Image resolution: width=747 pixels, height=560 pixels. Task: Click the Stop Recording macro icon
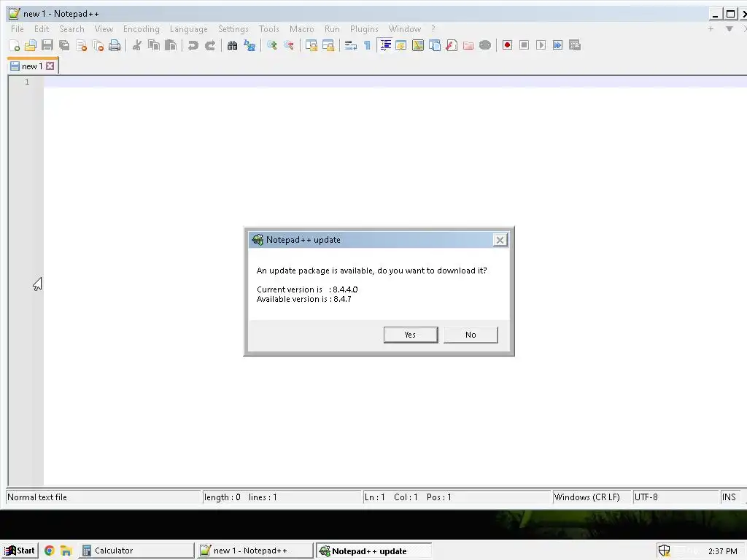click(x=524, y=45)
